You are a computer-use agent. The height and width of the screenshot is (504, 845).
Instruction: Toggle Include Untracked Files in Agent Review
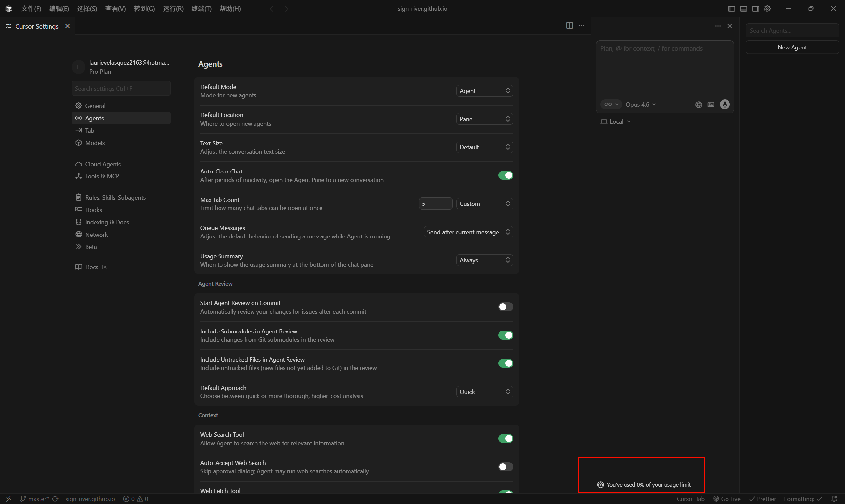(x=506, y=363)
